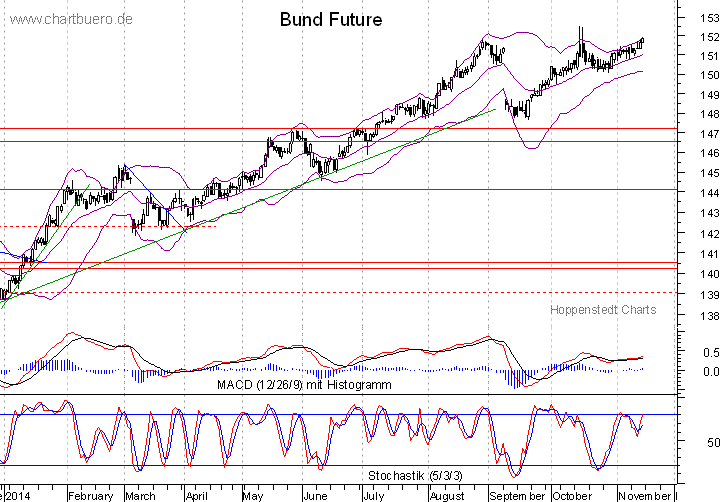This screenshot has height=502, width=723.
Task: Click the 143 price axis value
Action: click(x=710, y=213)
